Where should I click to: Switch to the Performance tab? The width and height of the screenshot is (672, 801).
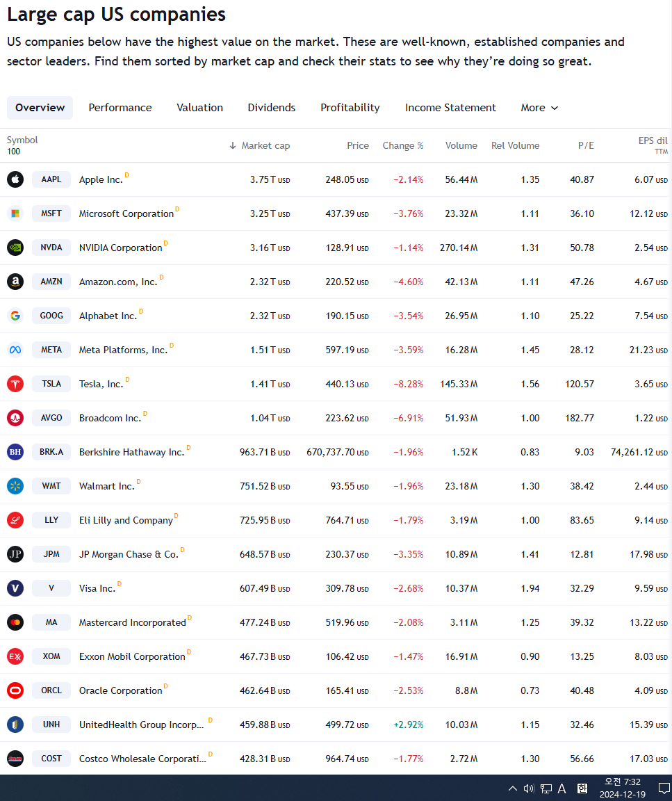(x=120, y=108)
